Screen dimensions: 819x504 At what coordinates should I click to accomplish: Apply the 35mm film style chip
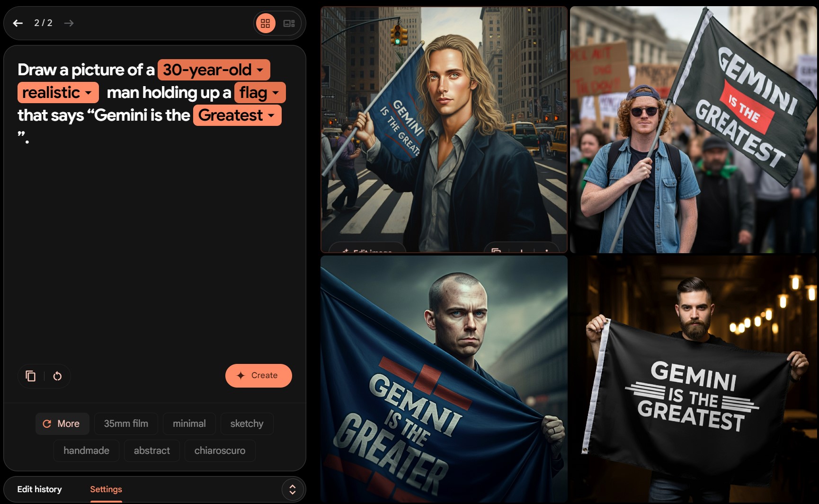(x=126, y=424)
